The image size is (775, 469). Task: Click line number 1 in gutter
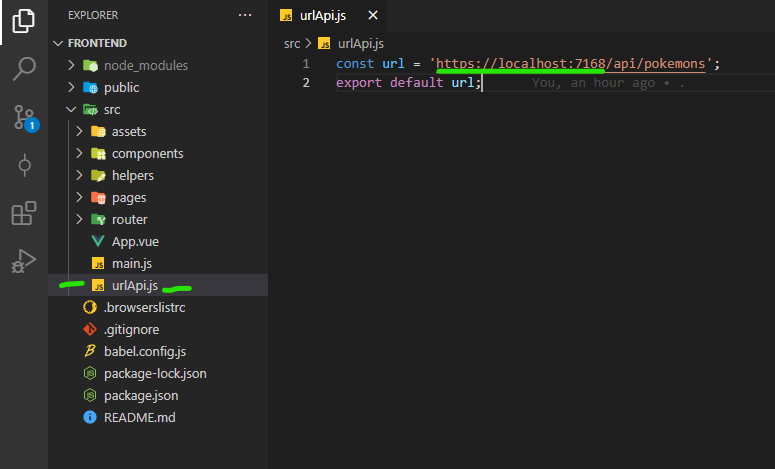pos(306,64)
